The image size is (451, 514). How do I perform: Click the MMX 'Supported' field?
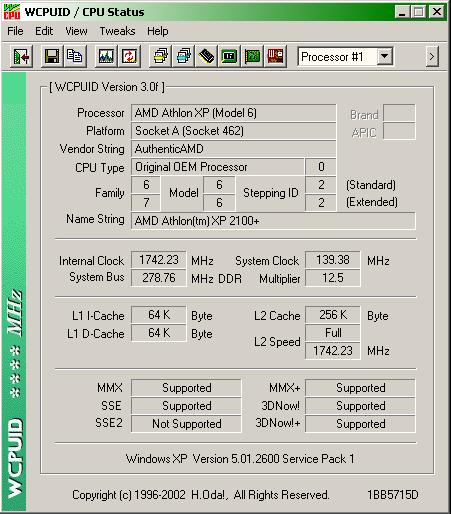(x=186, y=388)
